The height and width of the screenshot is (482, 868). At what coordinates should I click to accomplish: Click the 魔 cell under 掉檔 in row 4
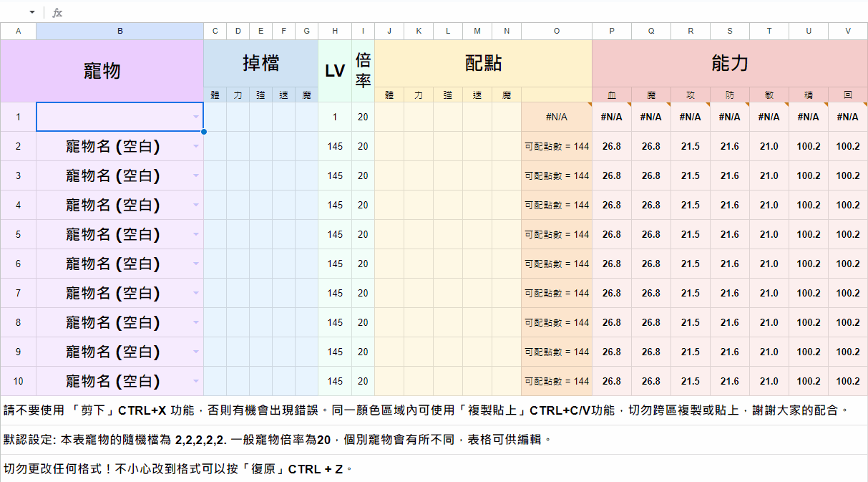coord(307,205)
